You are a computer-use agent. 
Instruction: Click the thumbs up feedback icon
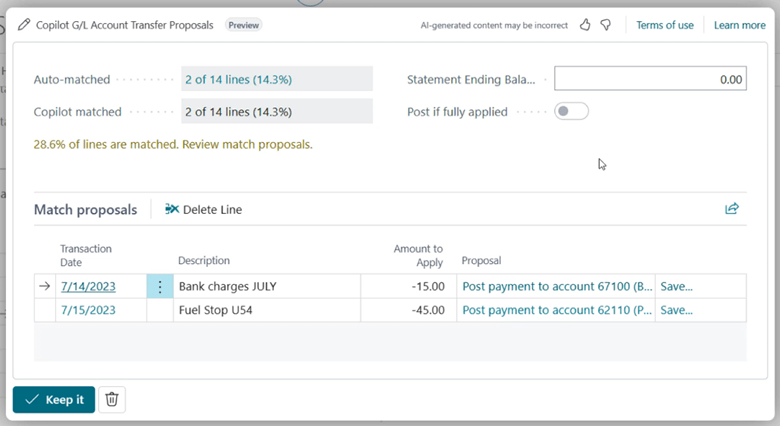(586, 25)
